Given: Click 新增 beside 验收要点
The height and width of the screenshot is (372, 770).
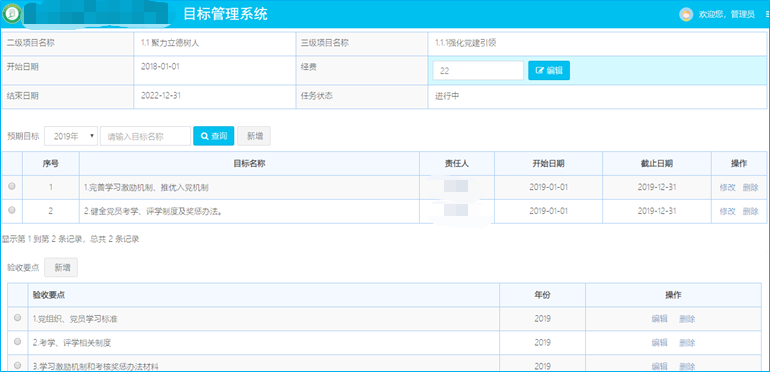Looking at the screenshot, I should 61,267.
